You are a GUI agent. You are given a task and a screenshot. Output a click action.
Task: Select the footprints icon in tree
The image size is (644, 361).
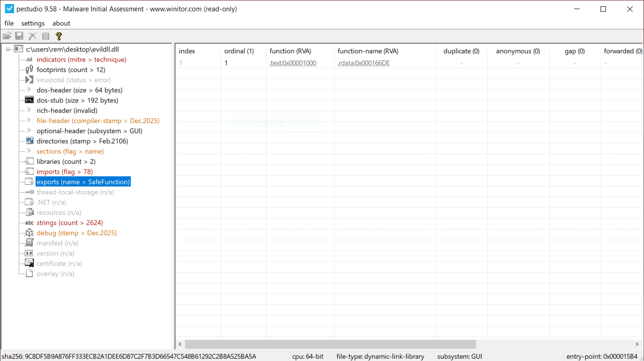[x=29, y=70]
